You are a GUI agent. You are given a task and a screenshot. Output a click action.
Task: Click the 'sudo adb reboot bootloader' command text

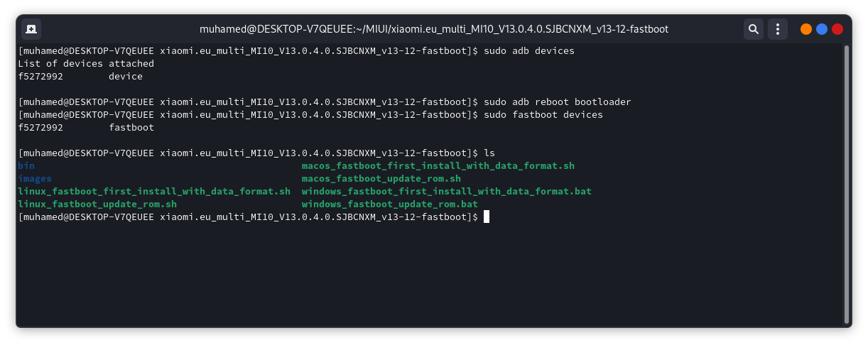coord(557,102)
